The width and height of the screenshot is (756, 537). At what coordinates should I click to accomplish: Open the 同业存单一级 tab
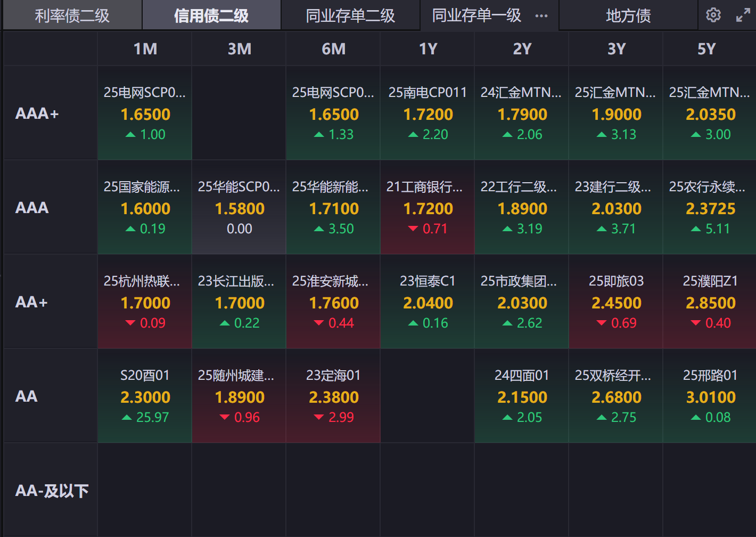pyautogui.click(x=476, y=16)
